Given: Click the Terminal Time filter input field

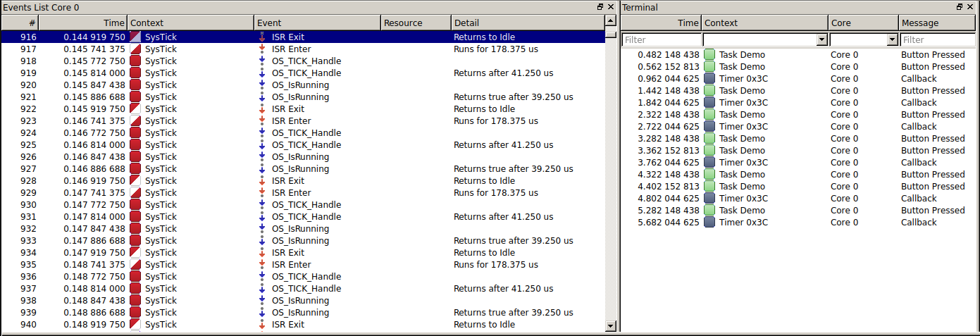Looking at the screenshot, I should click(x=662, y=40).
